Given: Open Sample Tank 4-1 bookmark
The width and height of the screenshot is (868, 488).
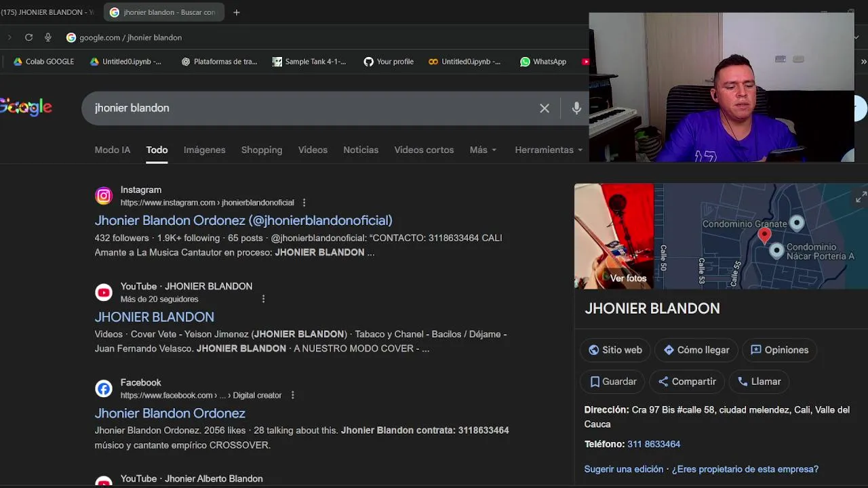Looking at the screenshot, I should (x=309, y=62).
